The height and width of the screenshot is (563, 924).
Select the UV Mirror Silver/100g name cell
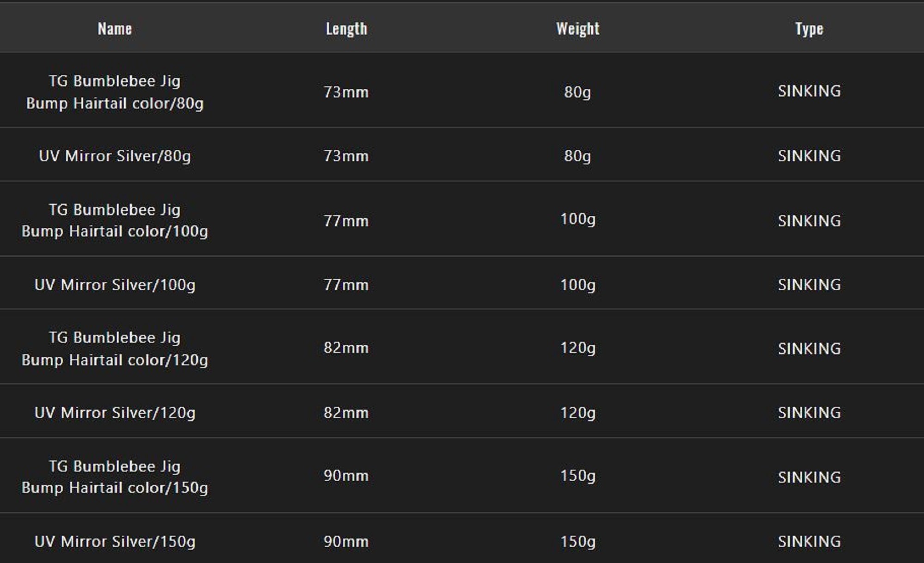click(115, 285)
